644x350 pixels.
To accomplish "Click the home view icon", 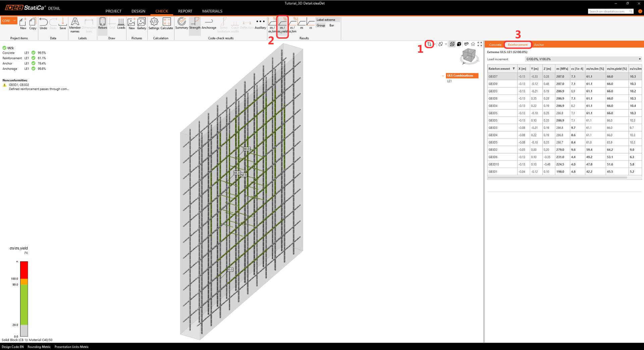I will point(473,44).
